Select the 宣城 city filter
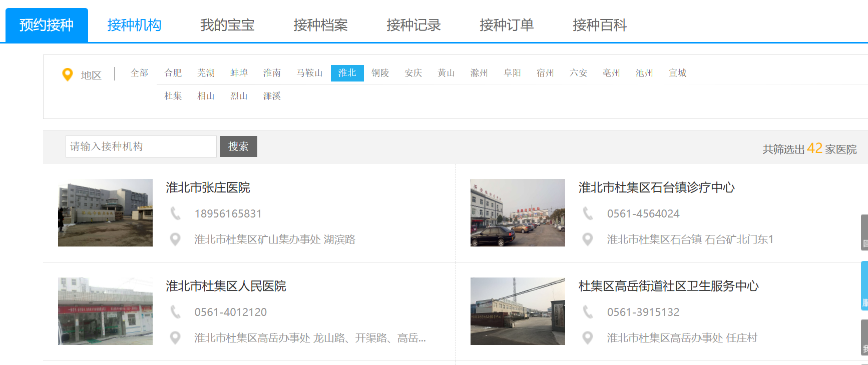868x365 pixels. pos(677,73)
